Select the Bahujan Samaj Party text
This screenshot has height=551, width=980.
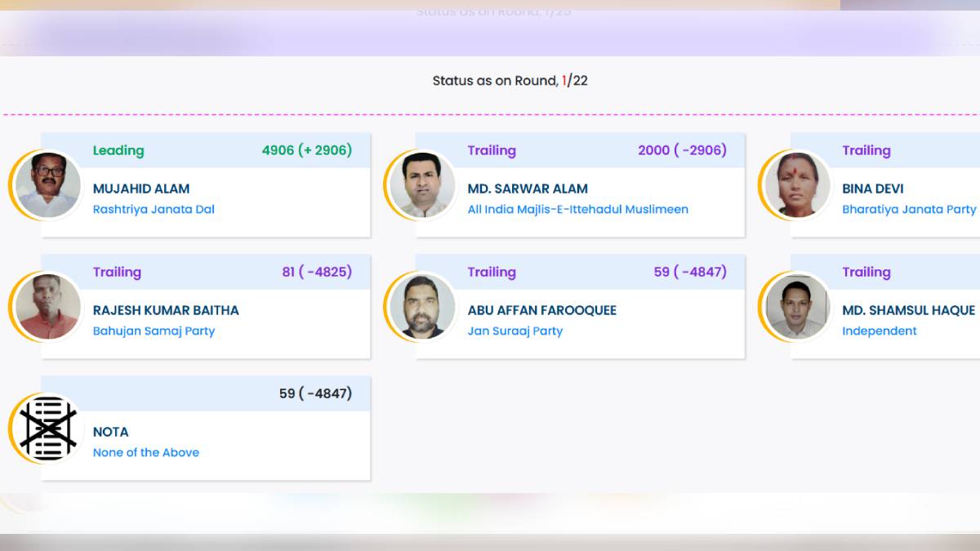coord(154,331)
